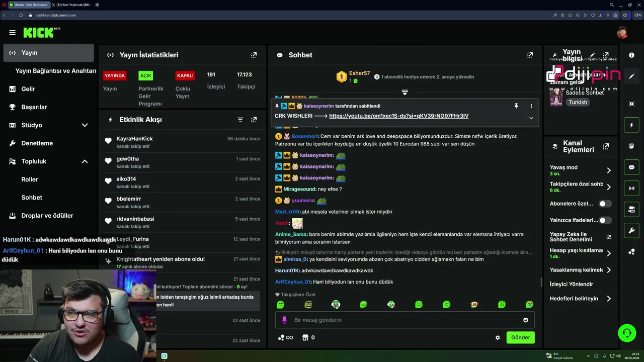The image size is (644, 362).
Task: Open Hedefleri belirleyin arrow
Action: point(608,299)
